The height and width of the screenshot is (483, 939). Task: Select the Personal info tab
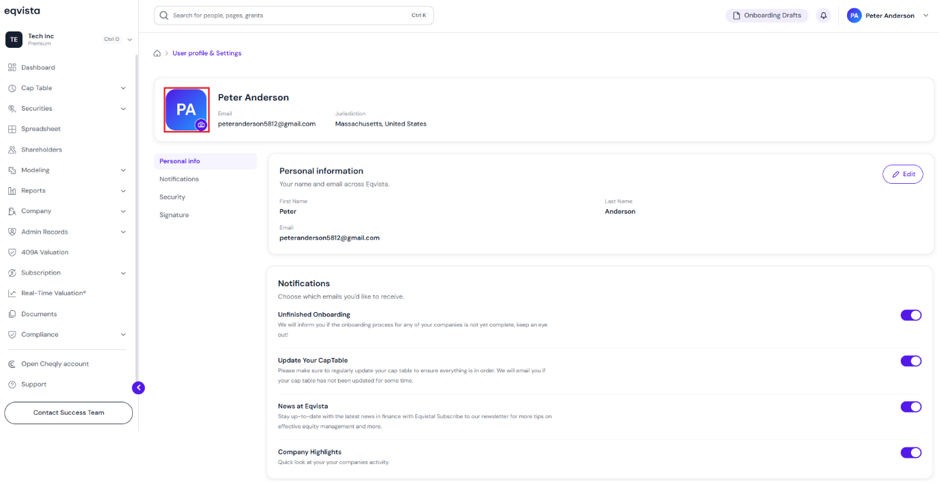point(205,161)
